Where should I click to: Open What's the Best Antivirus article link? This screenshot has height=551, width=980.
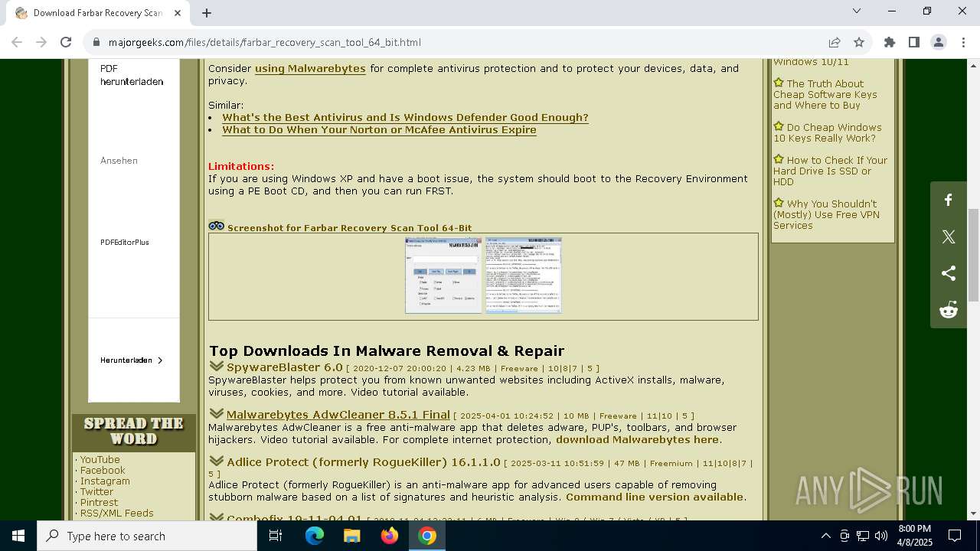pyautogui.click(x=405, y=117)
